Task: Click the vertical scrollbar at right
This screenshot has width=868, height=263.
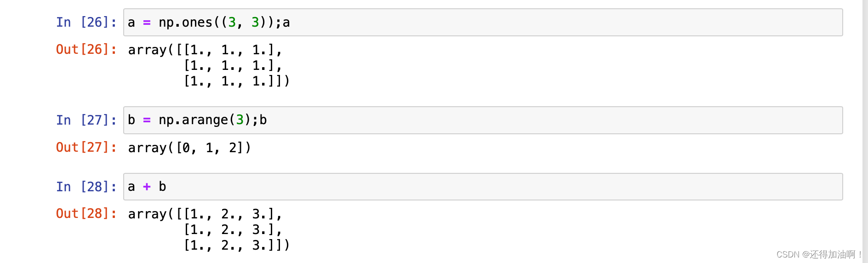Action: pyautogui.click(x=865, y=131)
